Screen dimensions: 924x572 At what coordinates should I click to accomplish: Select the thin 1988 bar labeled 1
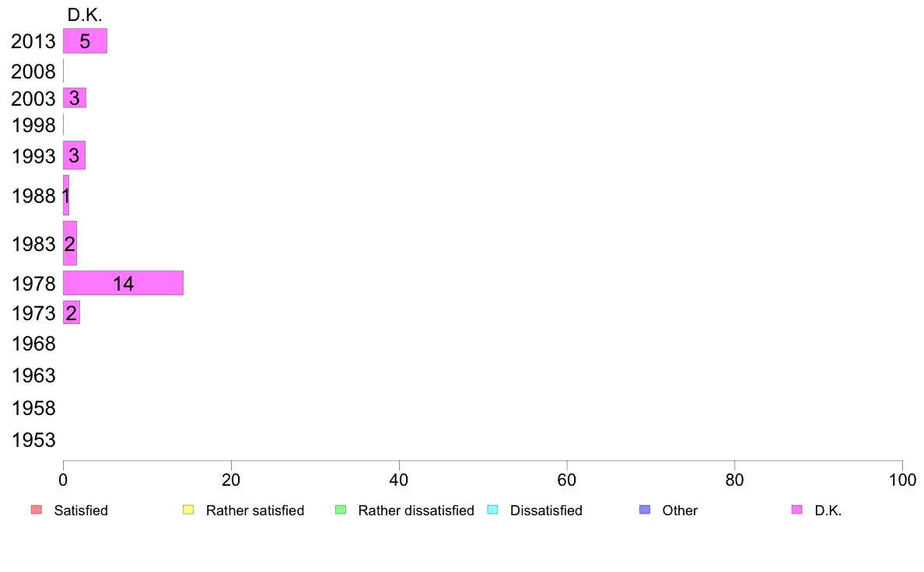66,195
